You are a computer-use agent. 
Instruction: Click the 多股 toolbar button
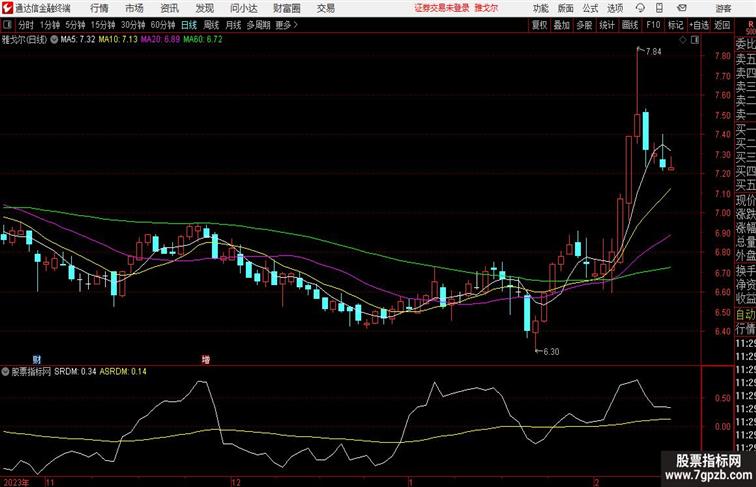[x=584, y=25]
